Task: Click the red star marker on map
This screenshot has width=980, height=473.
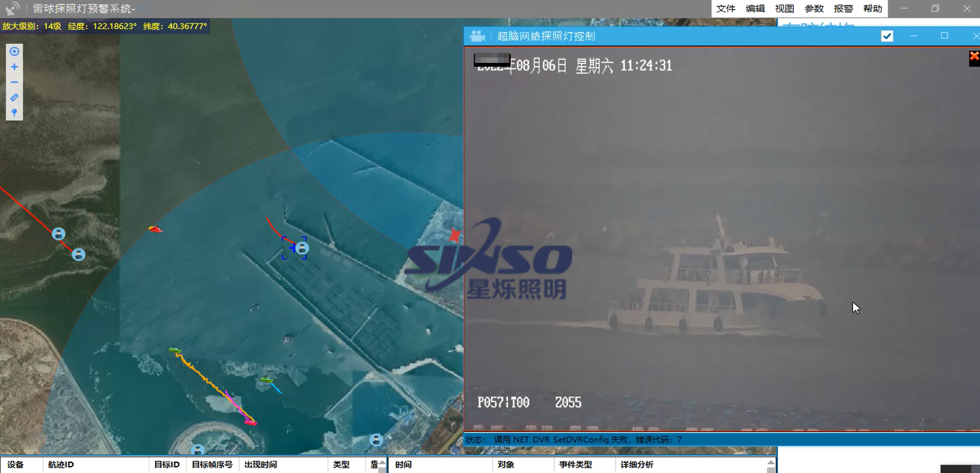Action: pyautogui.click(x=455, y=235)
